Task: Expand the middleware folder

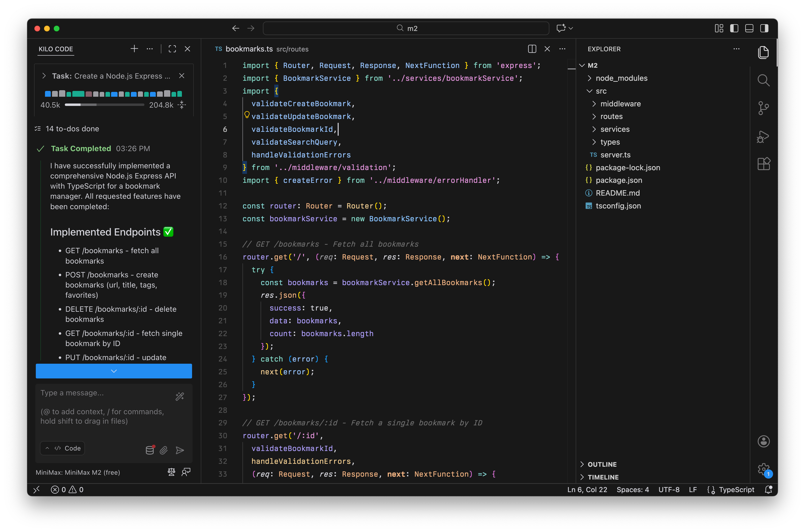Action: (620, 104)
